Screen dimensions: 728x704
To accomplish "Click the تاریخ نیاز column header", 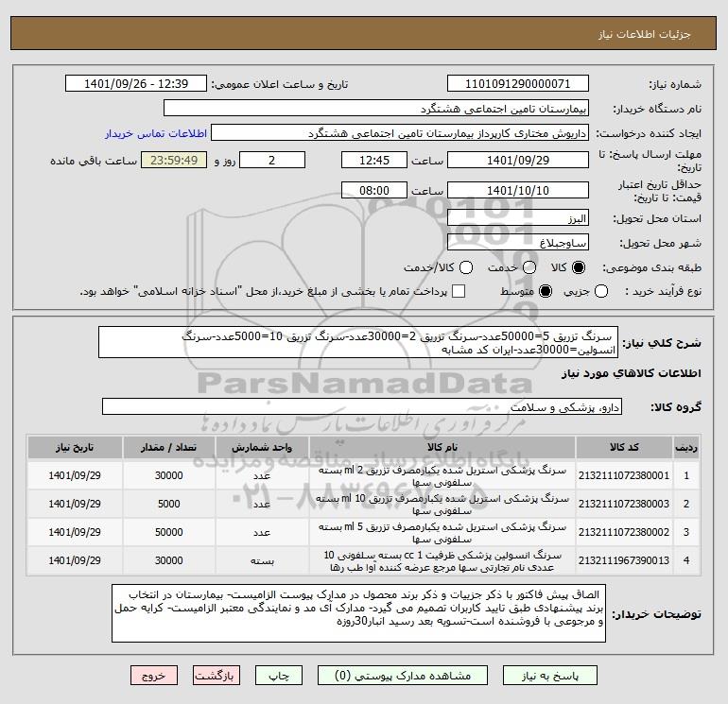I will 75,447.
